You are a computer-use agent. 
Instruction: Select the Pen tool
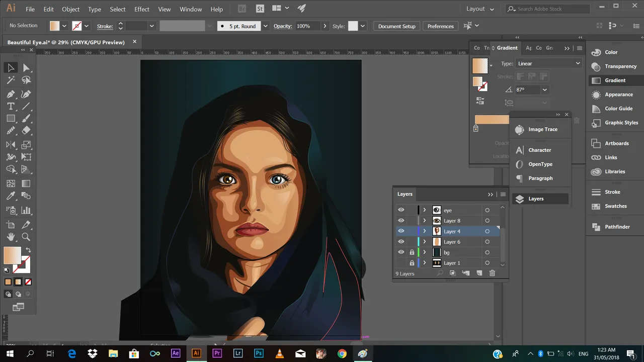point(11,94)
